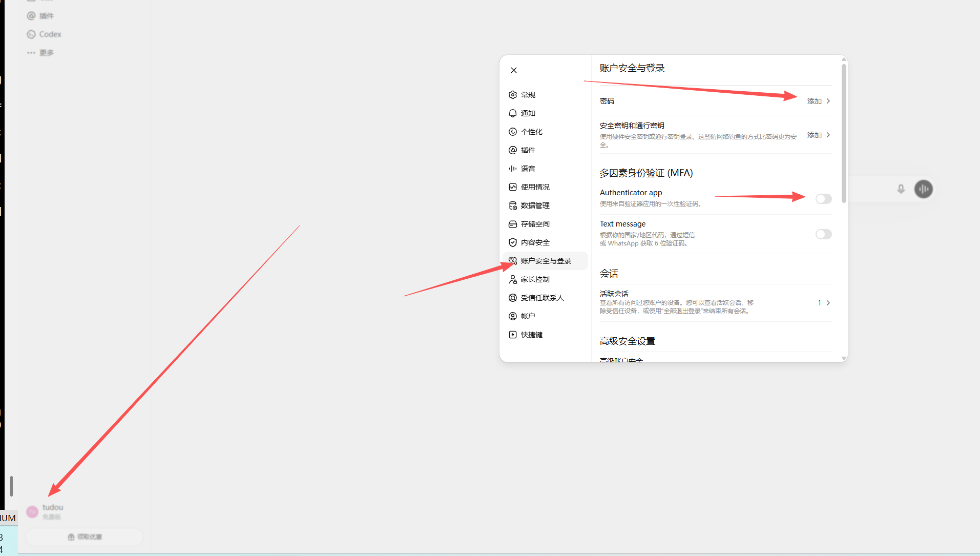Click the 数据管理 database icon
The height and width of the screenshot is (556, 980).
513,205
